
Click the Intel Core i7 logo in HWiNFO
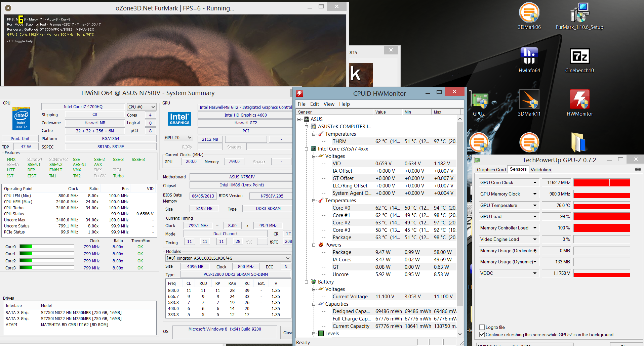(x=21, y=118)
